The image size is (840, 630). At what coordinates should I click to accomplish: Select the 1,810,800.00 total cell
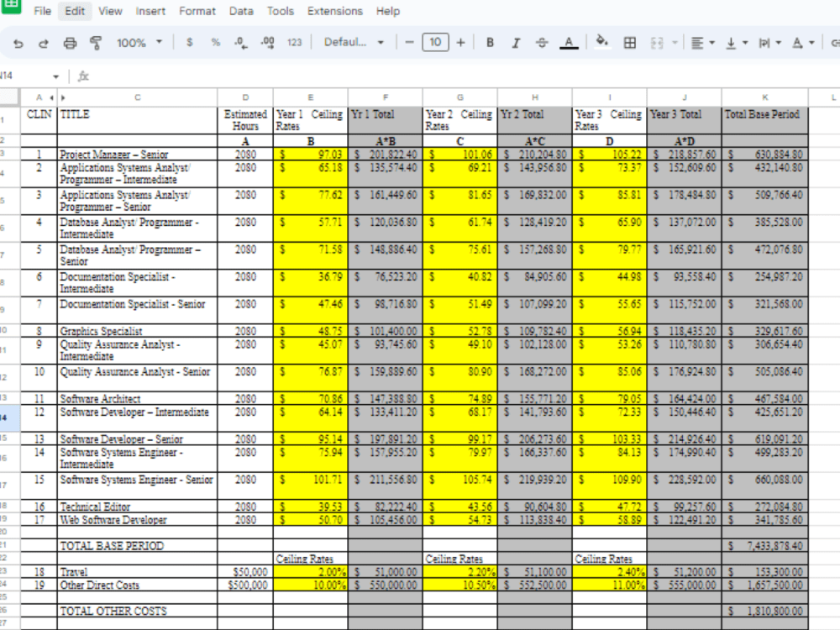click(x=765, y=611)
